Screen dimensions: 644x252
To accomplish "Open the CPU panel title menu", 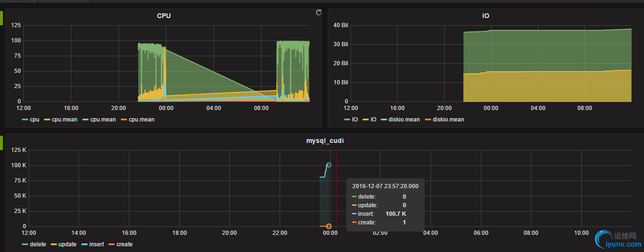I will [x=164, y=16].
